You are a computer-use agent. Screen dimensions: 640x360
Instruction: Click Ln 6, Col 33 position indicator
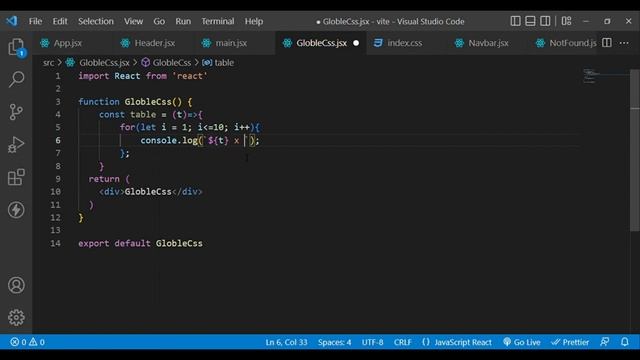pyautogui.click(x=286, y=342)
